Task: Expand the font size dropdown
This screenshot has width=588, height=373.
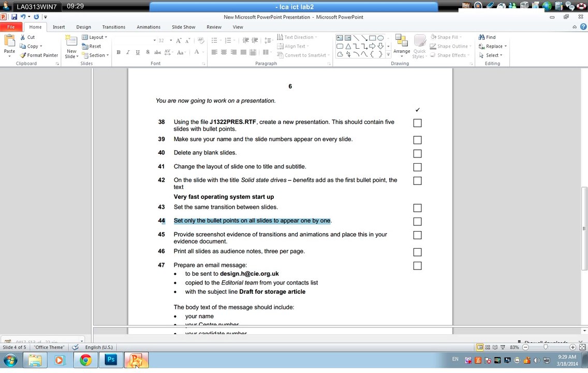Action: coord(171,40)
